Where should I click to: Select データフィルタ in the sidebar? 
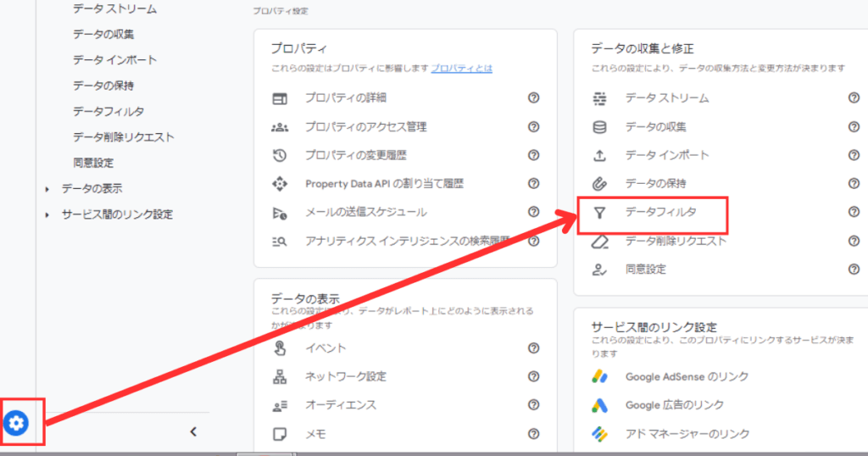(108, 111)
